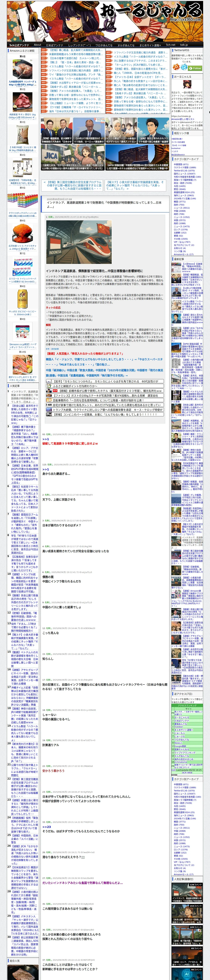Open ヌルポあんてな nav item
This screenshot has width=210, height=980.
(x=126, y=45)
